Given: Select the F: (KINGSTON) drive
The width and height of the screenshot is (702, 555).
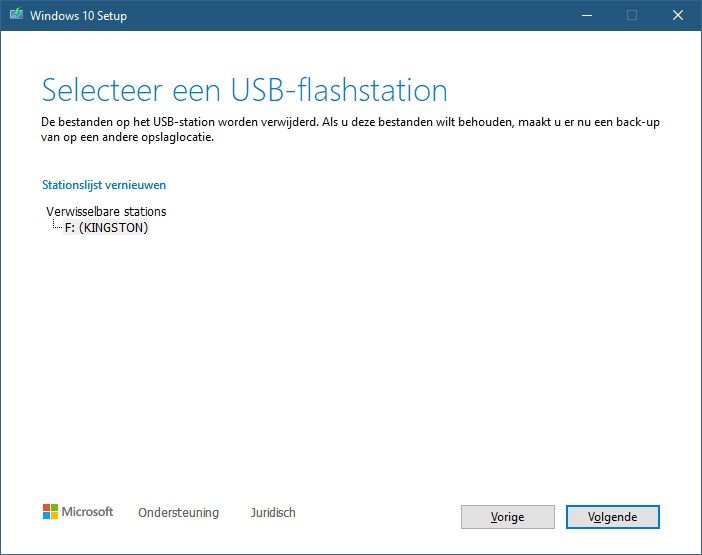Looking at the screenshot, I should pyautogui.click(x=106, y=227).
